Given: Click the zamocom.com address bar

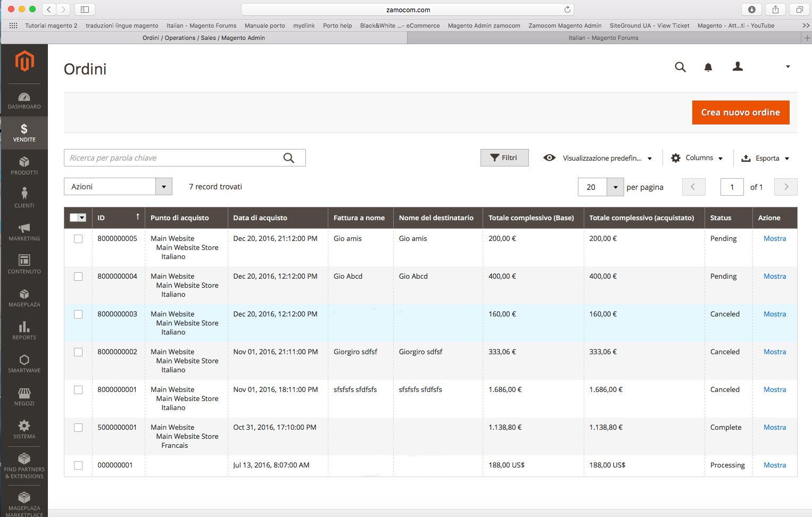Looking at the screenshot, I should click(408, 10).
